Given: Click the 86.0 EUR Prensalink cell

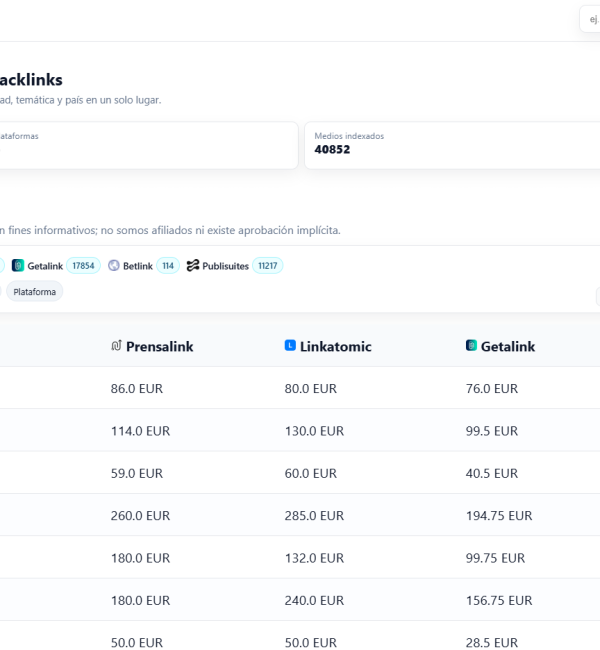Looking at the screenshot, I should pos(136,389).
